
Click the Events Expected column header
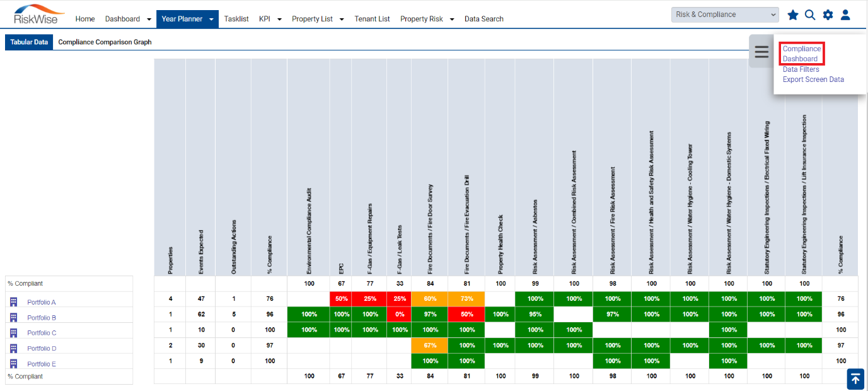[200, 167]
